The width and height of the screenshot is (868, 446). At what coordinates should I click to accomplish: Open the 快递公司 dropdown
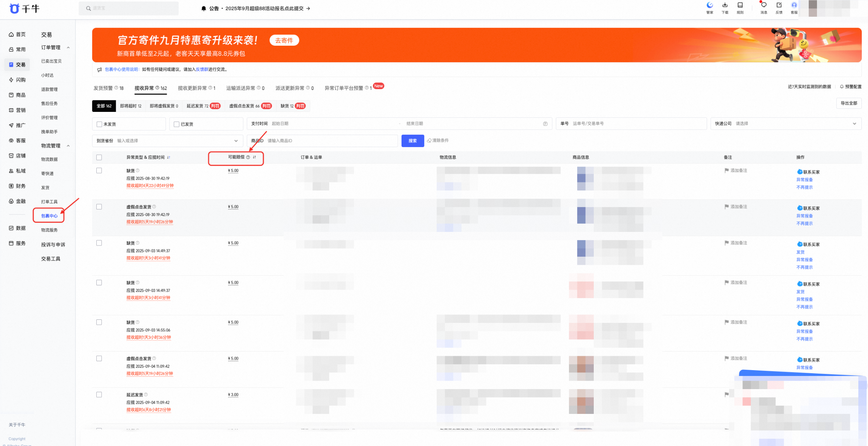tap(786, 124)
